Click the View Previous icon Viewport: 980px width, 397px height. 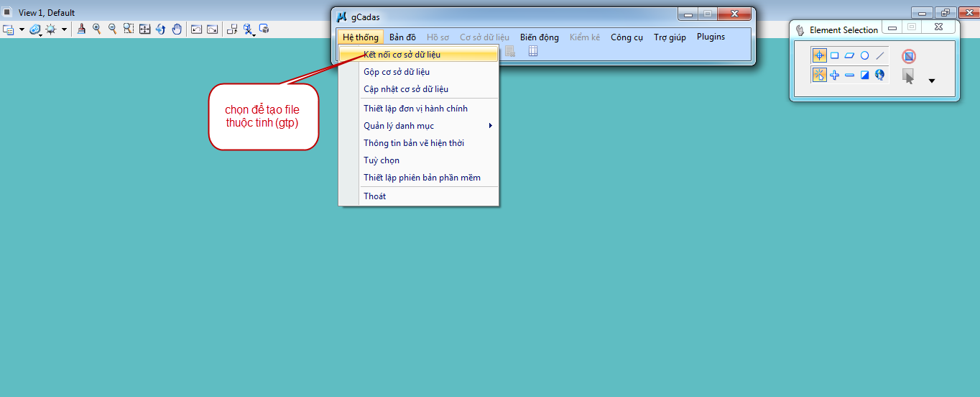point(196,29)
